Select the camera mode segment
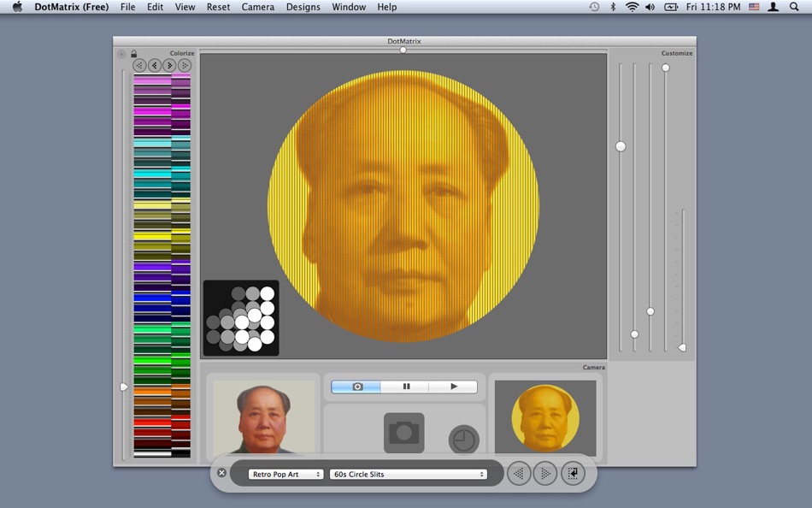Screen dimensions: 812x508 (356, 387)
